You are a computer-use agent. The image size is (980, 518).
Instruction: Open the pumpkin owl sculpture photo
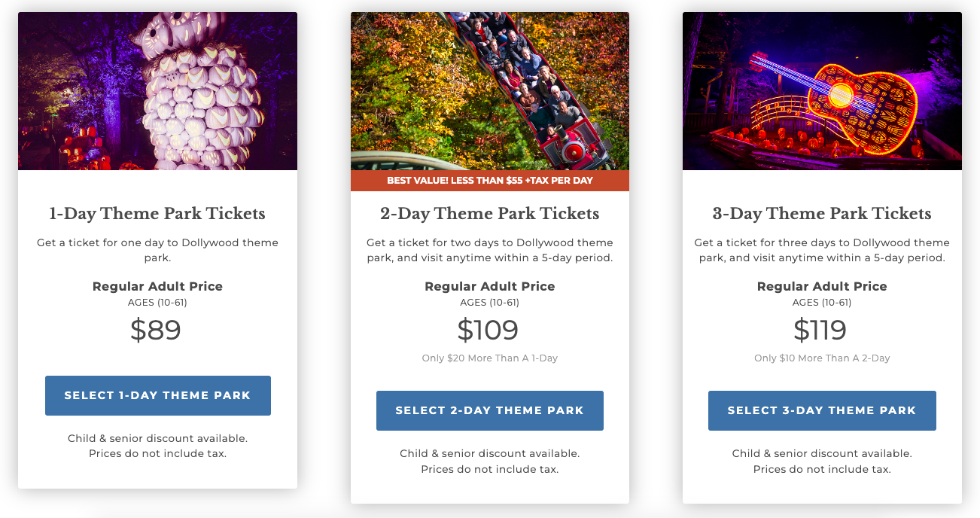click(x=157, y=91)
